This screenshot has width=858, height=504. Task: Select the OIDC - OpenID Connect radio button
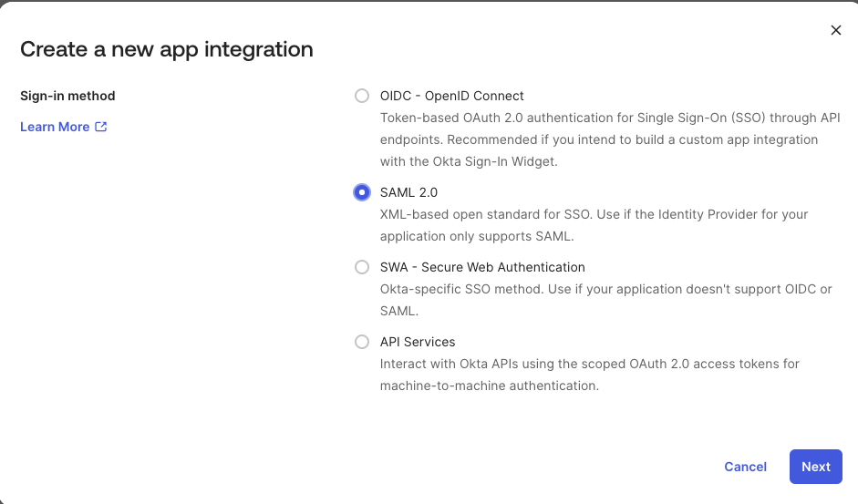pyautogui.click(x=362, y=96)
